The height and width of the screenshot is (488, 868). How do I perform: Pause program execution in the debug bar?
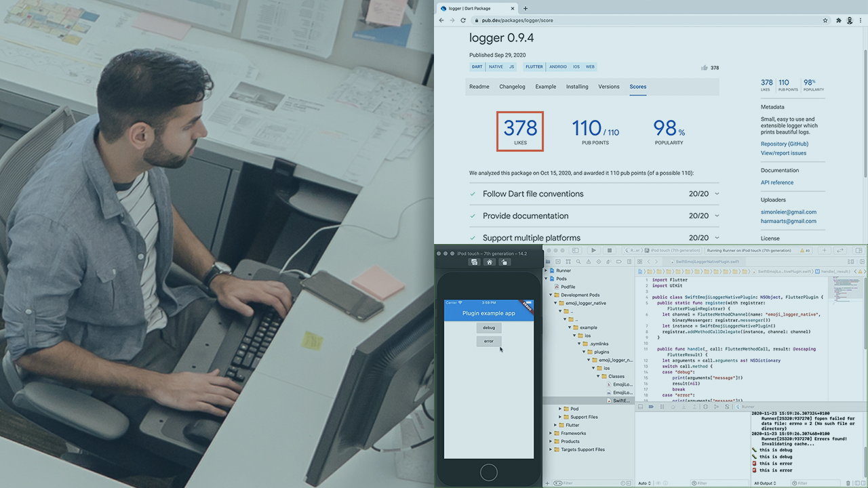point(662,407)
